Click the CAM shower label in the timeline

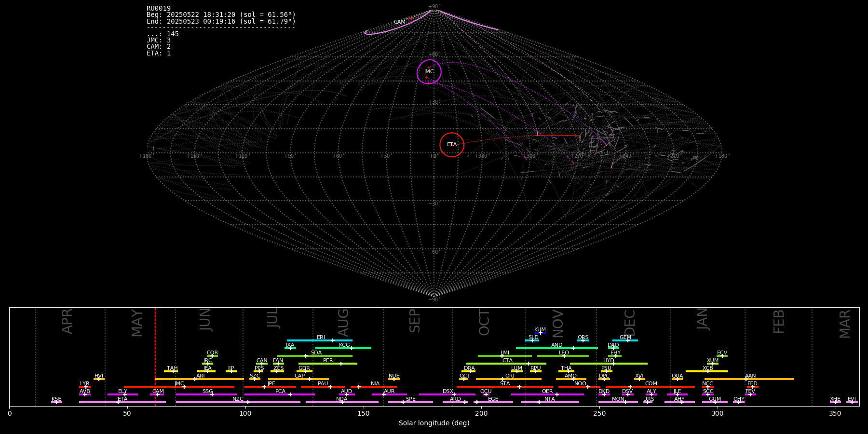pos(158,392)
